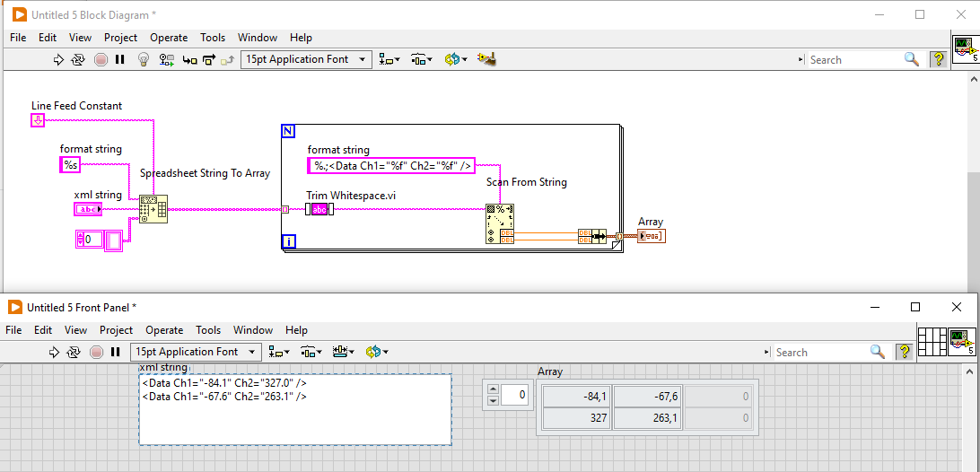Select the Line Feed Constant node

(38, 120)
